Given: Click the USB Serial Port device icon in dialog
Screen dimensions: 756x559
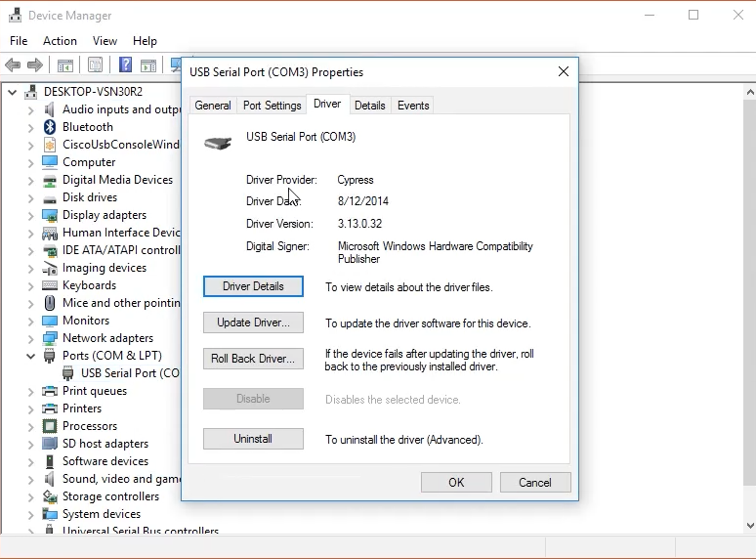Looking at the screenshot, I should click(x=217, y=143).
